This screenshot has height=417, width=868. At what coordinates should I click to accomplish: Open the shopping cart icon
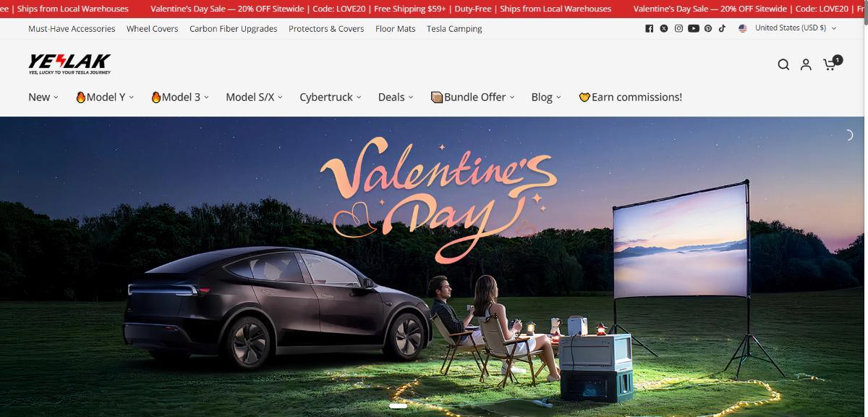(830, 64)
